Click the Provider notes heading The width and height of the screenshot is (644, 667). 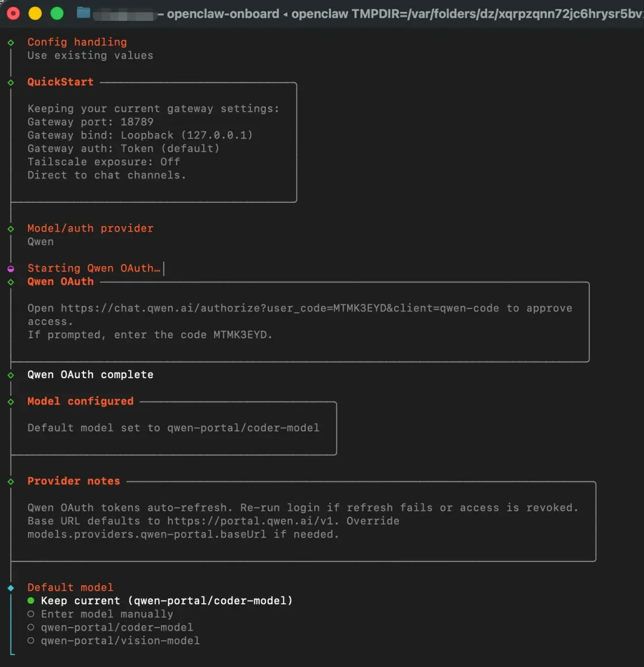click(x=74, y=481)
